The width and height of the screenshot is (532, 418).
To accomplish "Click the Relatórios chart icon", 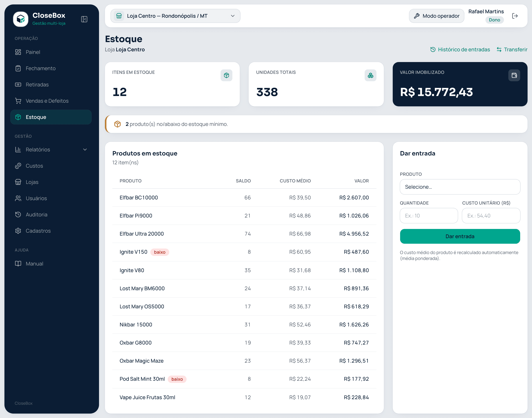I will click(x=18, y=150).
